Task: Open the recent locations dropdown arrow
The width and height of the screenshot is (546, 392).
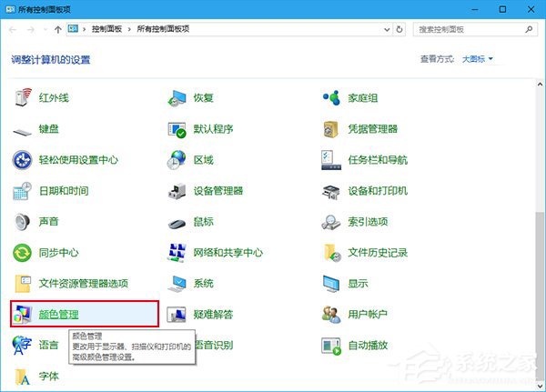Action: click(45, 29)
